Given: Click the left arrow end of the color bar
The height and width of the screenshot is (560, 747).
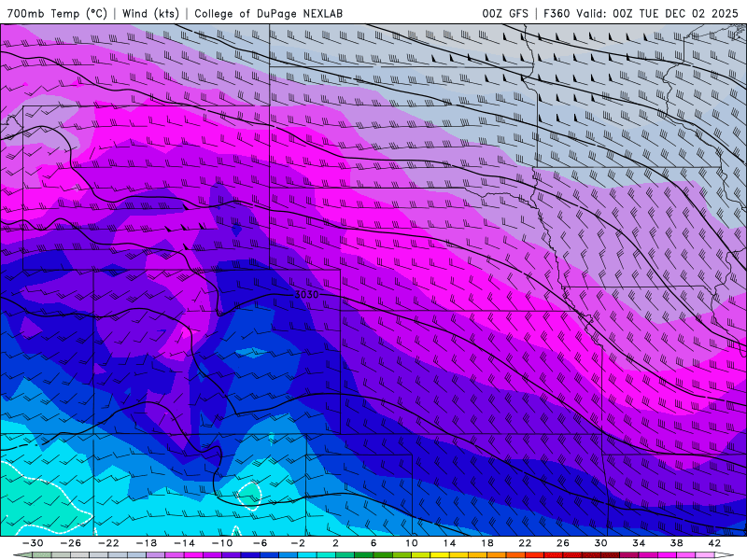Looking at the screenshot, I should pyautogui.click(x=22, y=555).
